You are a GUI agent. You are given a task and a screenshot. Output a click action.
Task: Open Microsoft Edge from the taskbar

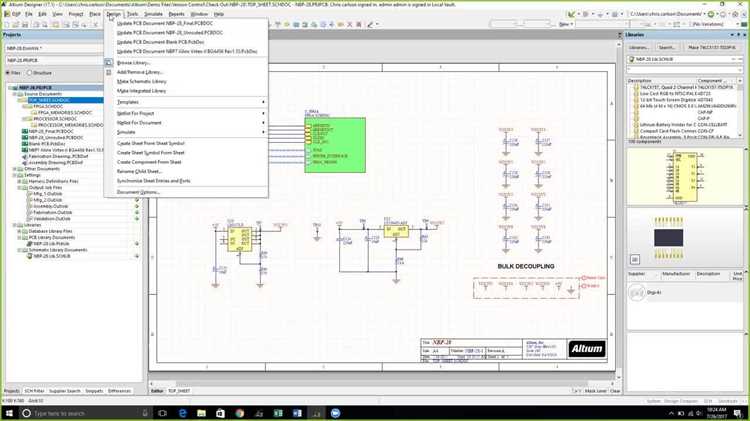click(182, 413)
